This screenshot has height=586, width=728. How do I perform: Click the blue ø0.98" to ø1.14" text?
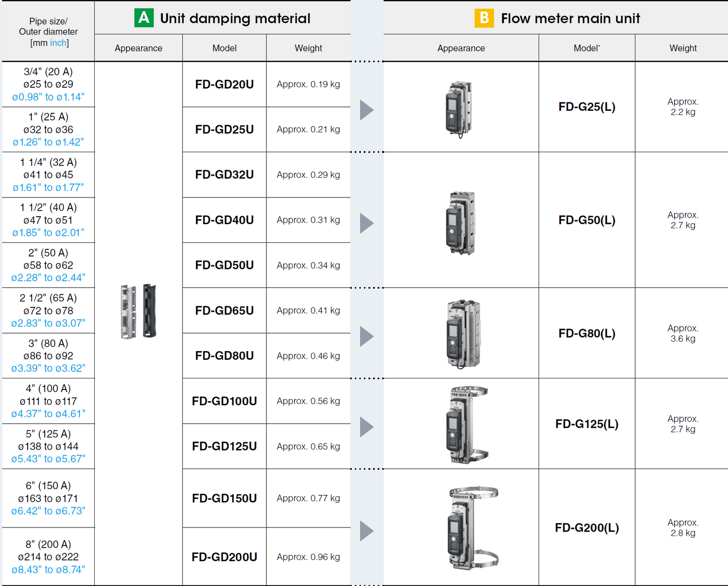[48, 97]
